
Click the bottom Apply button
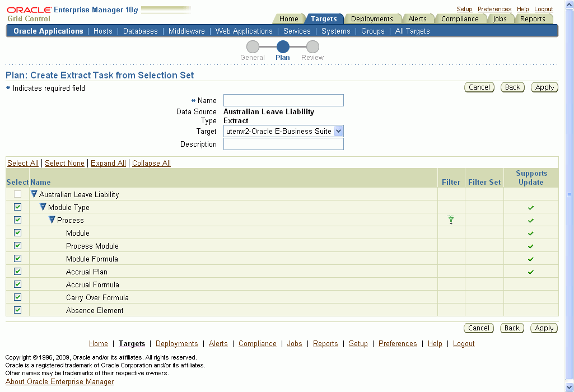point(544,328)
